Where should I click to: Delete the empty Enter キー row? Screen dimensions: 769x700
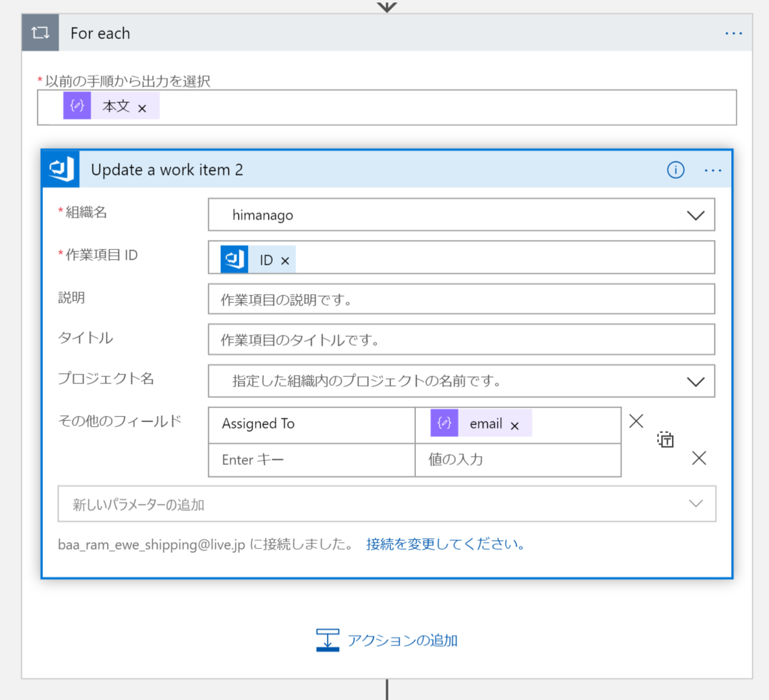point(699,458)
